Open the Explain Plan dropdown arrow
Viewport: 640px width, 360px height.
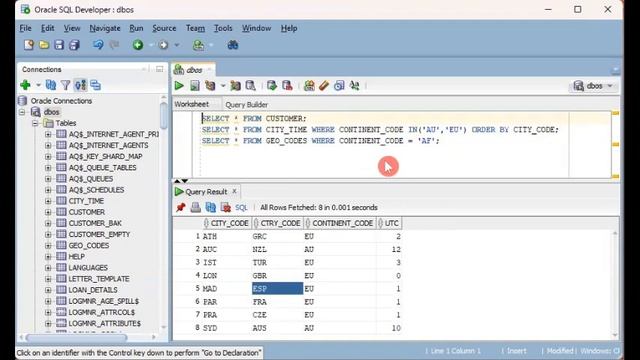click(223, 86)
